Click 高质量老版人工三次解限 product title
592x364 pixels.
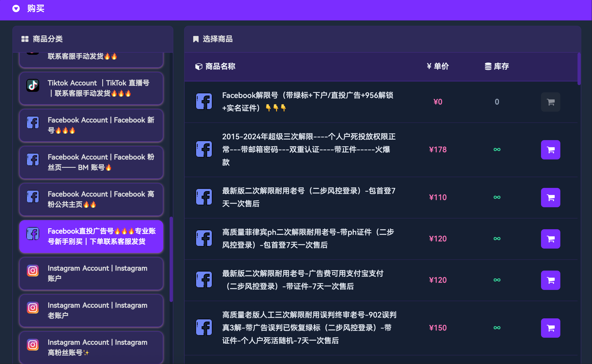[309, 327]
